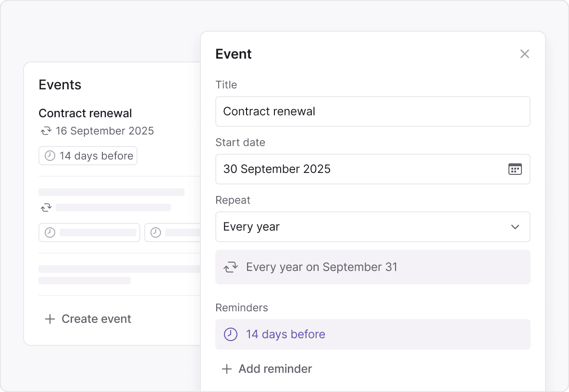Image resolution: width=569 pixels, height=392 pixels.
Task: Click the Title field containing Contract renewal
Action: point(372,111)
